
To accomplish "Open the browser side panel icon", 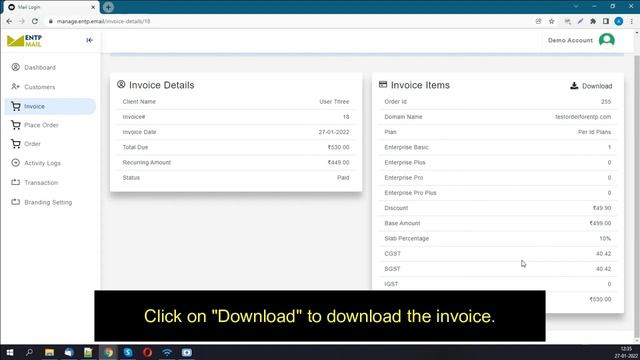I will (606, 21).
